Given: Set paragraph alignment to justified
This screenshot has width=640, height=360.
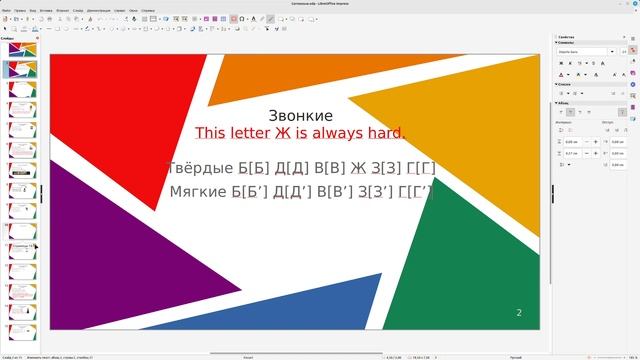Looking at the screenshot, I should [589, 112].
